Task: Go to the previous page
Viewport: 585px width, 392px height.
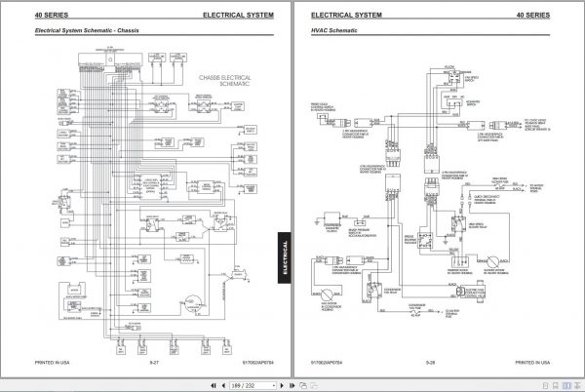Action: coord(223,385)
